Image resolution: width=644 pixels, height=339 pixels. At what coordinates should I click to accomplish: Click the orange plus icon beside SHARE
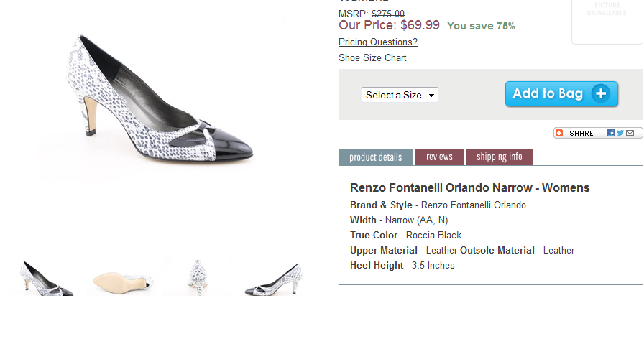coord(559,133)
